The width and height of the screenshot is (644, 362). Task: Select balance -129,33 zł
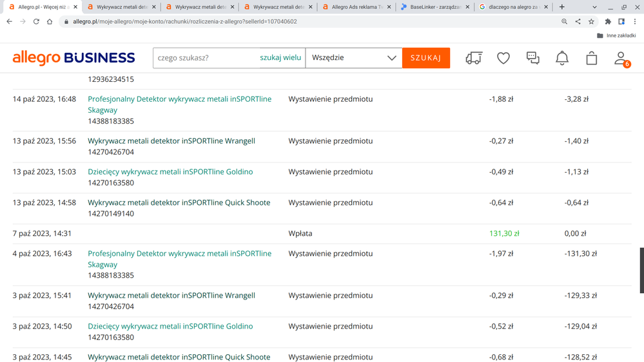pos(580,296)
